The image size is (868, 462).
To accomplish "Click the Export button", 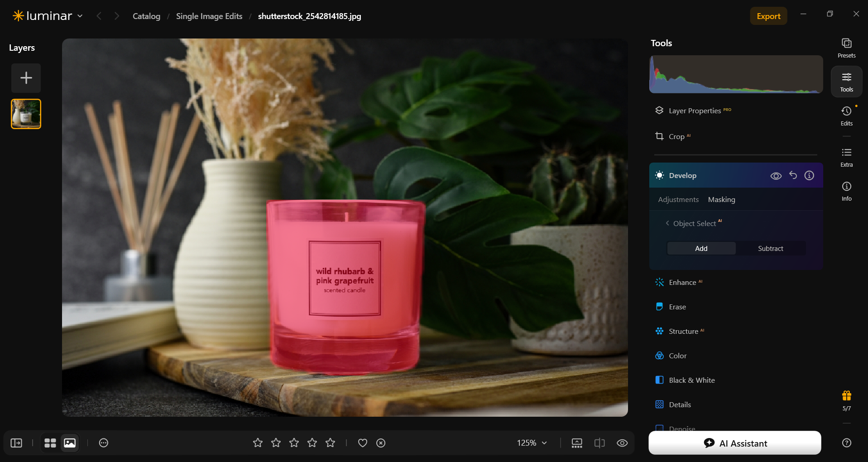I will 768,16.
